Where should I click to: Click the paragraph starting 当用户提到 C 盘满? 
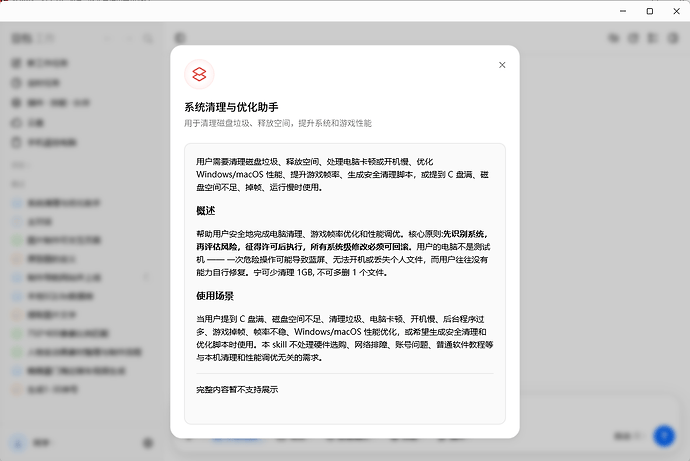[345, 338]
